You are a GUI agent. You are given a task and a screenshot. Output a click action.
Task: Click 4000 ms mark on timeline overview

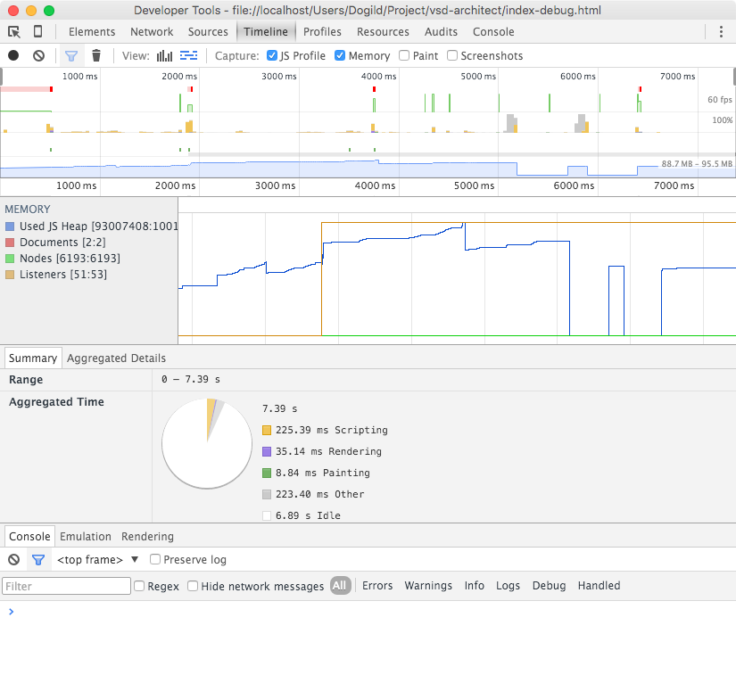pos(378,77)
